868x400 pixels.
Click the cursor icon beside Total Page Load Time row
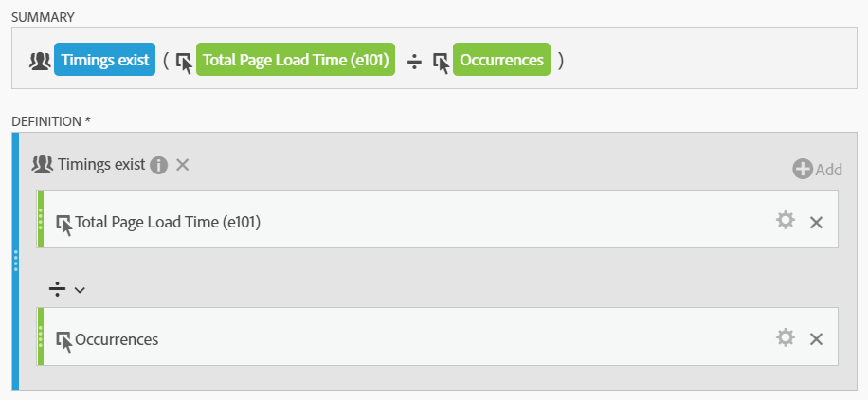coord(64,225)
